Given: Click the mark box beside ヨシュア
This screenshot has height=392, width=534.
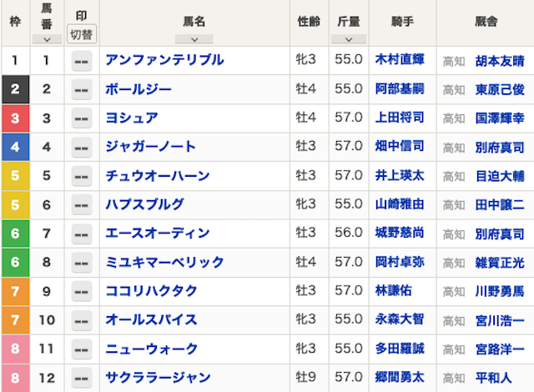Looking at the screenshot, I should coord(81,118).
